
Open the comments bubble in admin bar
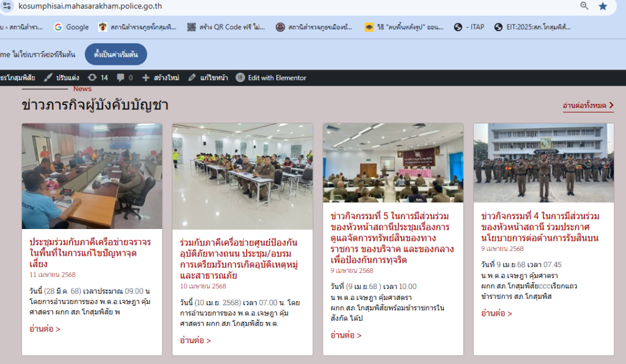coord(124,78)
